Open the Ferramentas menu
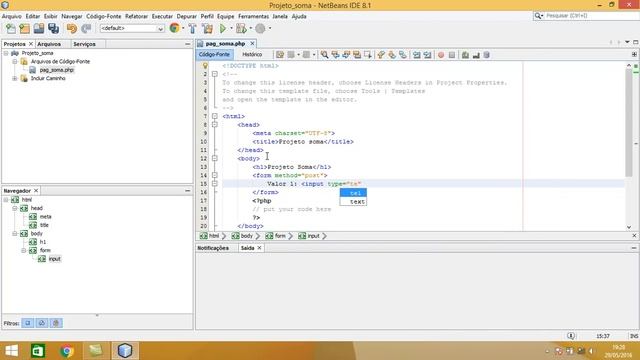 point(253,16)
